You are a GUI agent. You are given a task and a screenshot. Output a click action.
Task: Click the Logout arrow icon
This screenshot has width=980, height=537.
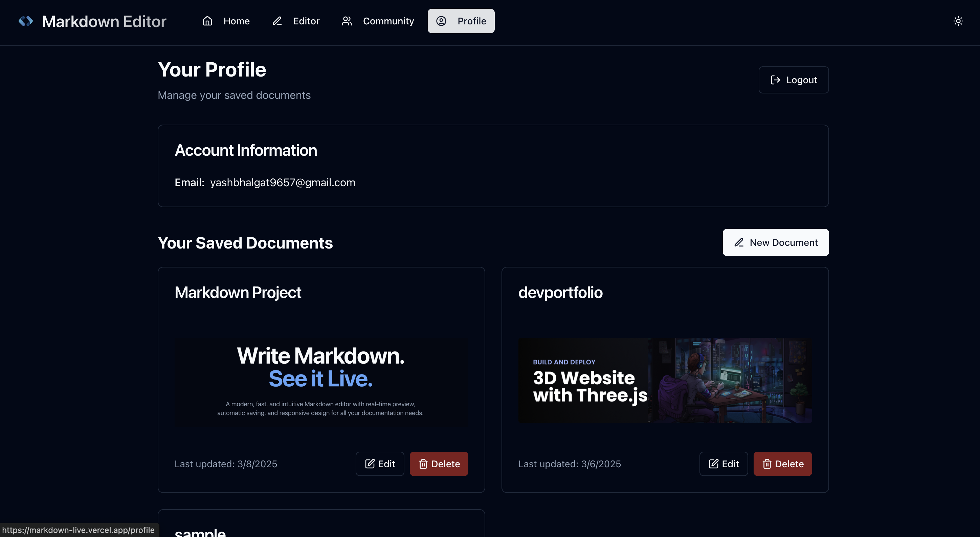click(x=775, y=80)
